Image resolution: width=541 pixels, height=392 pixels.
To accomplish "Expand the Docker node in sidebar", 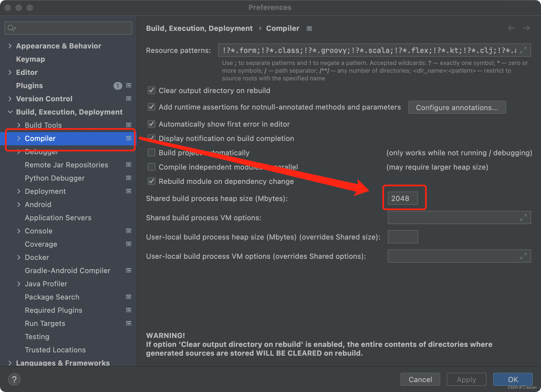I will click(19, 257).
